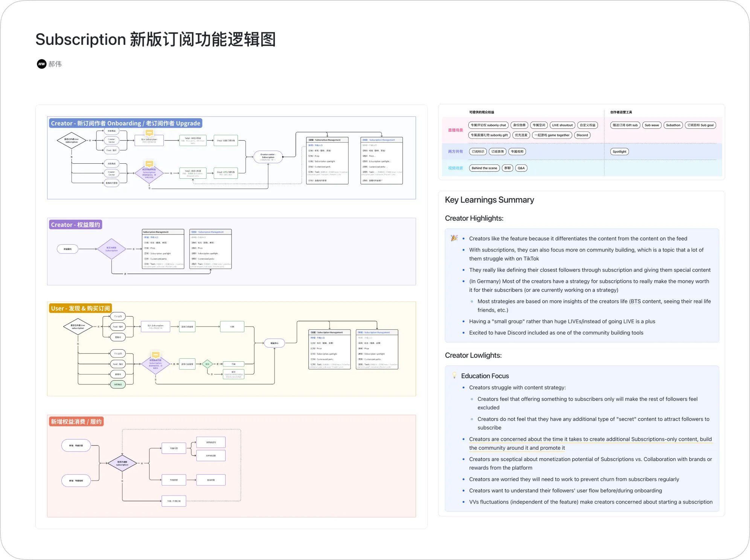Select the Spotlight tag
This screenshot has width=750, height=560.
(x=619, y=152)
